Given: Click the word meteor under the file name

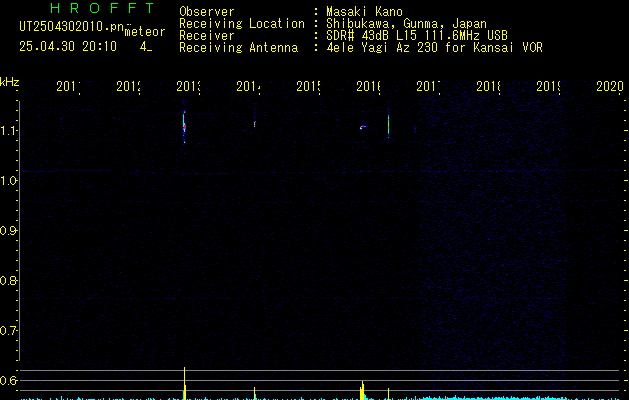Looking at the screenshot, I should [x=145, y=32].
